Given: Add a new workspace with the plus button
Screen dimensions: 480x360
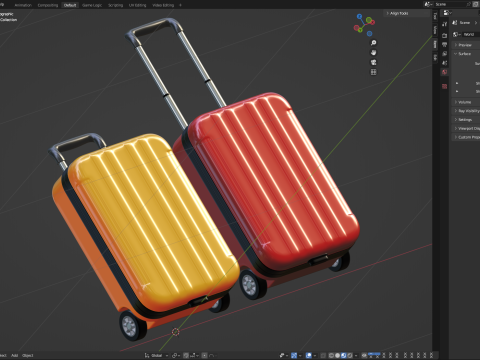Looking at the screenshot, I should pos(180,5).
